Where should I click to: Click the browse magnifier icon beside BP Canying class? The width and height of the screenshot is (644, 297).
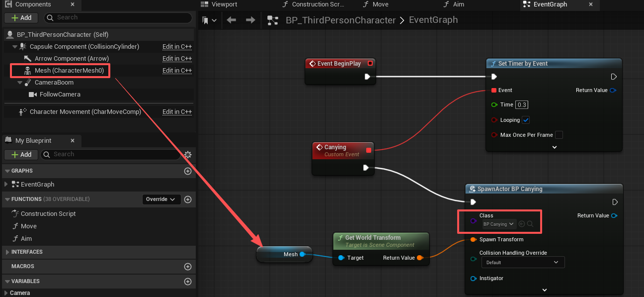click(531, 224)
